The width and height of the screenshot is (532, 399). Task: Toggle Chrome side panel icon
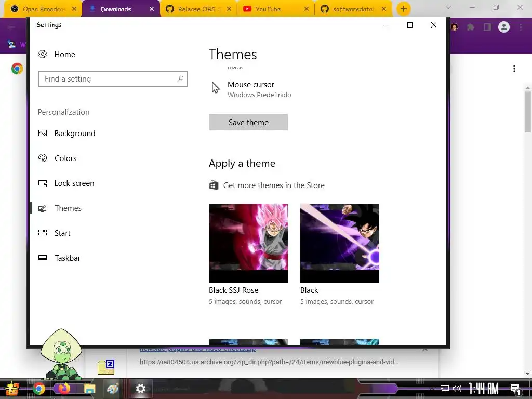tap(487, 27)
